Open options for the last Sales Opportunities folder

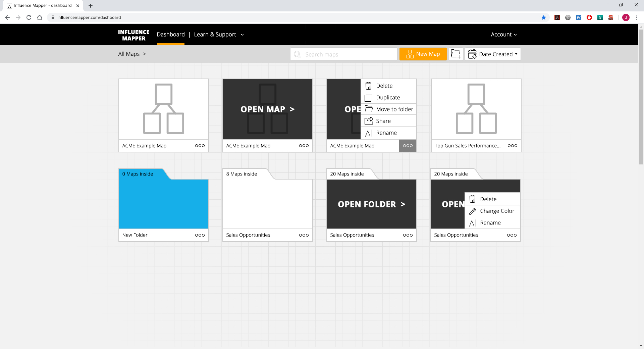coord(512,235)
